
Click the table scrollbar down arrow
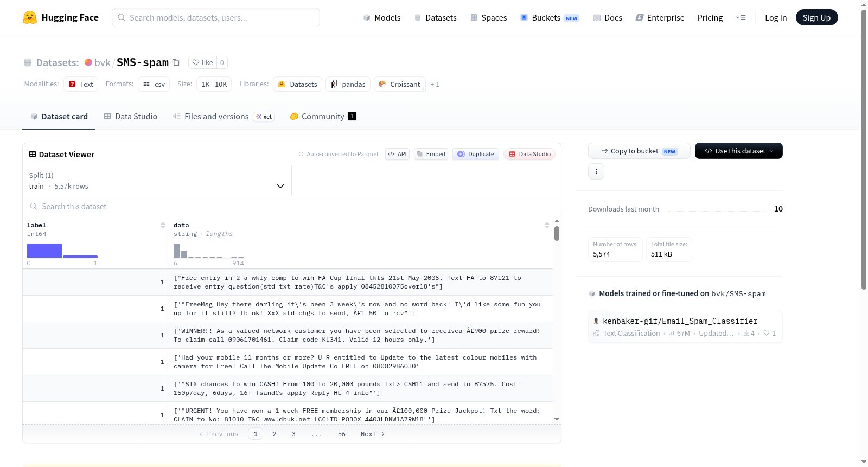point(557,419)
